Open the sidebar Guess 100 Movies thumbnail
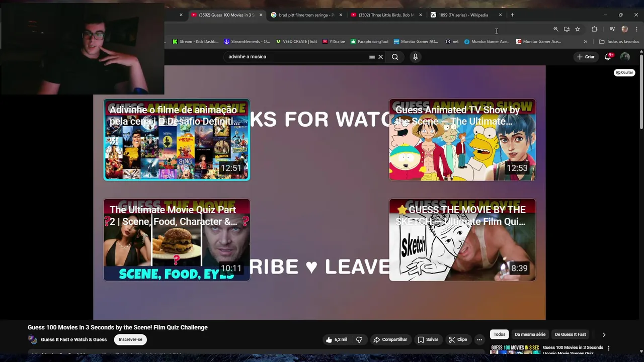 click(515, 349)
